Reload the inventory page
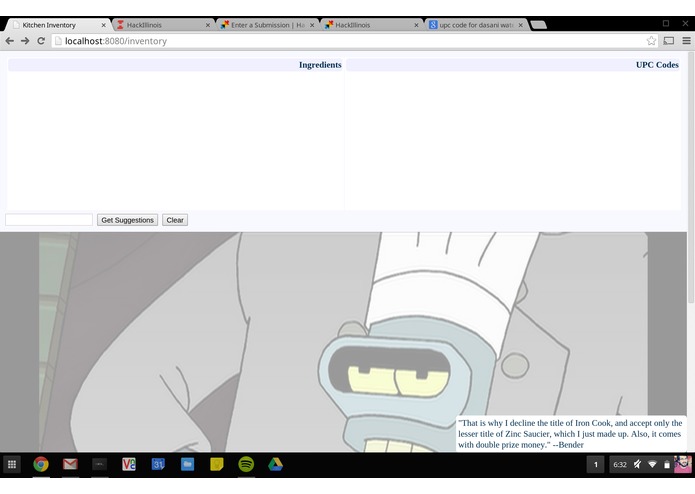This screenshot has height=494, width=695. click(x=41, y=41)
